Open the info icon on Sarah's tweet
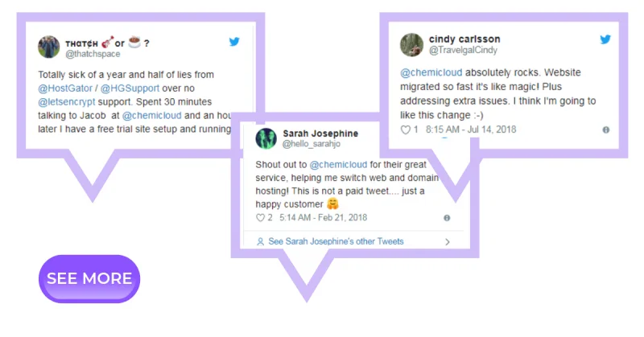Image resolution: width=644 pixels, height=337 pixels. (447, 218)
